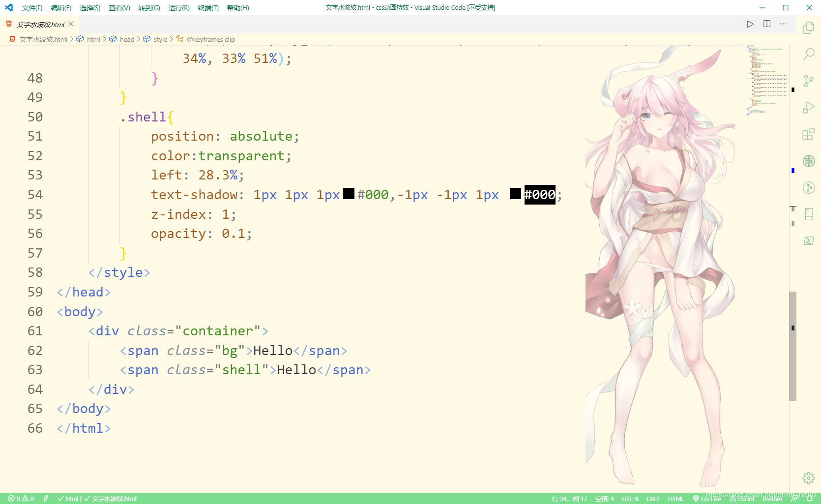The image size is (821, 504).
Task: Split the editor to the right
Action: click(767, 24)
